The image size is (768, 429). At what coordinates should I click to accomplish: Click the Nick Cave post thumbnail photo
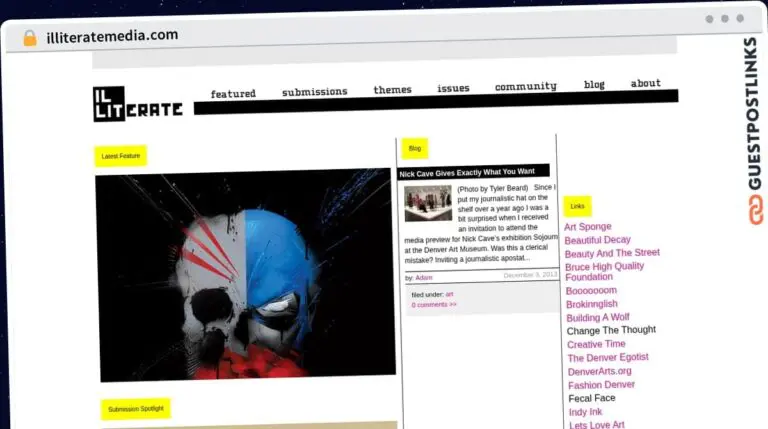(428, 203)
